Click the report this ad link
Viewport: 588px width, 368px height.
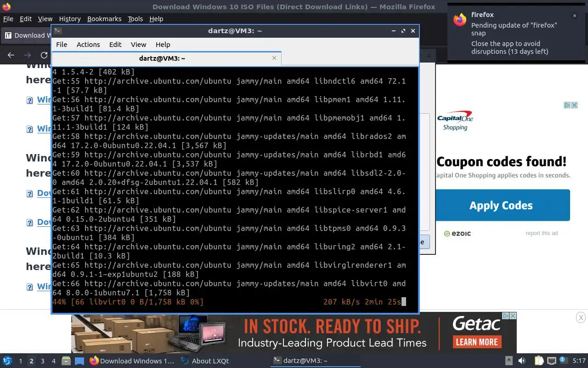pyautogui.click(x=542, y=233)
